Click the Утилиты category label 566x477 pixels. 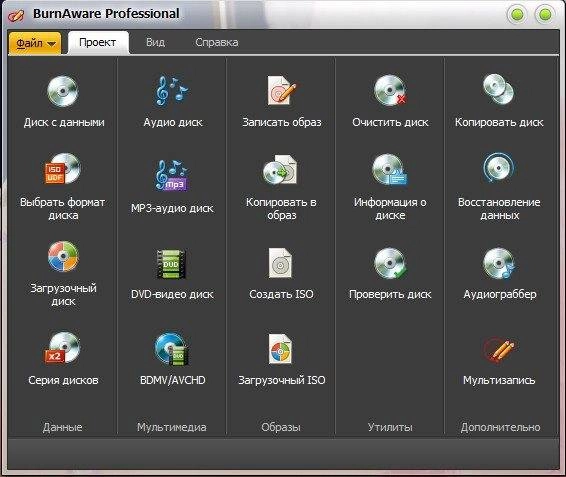pyautogui.click(x=390, y=427)
